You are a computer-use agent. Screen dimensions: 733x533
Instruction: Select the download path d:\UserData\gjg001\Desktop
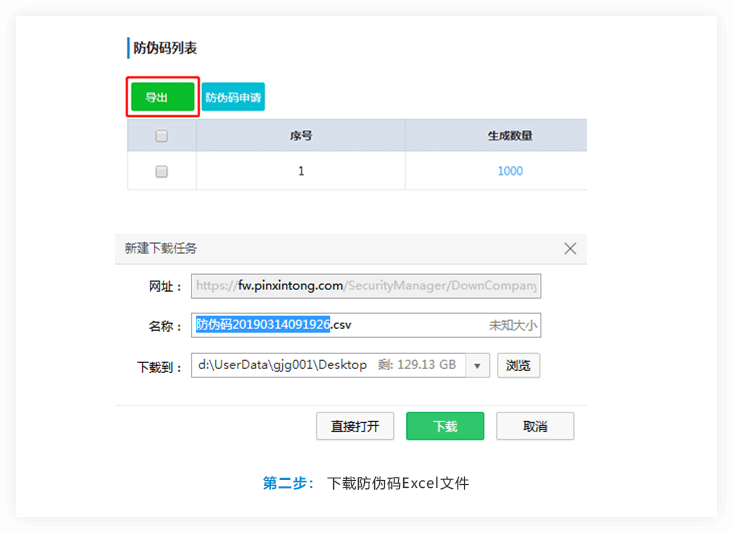[282, 365]
